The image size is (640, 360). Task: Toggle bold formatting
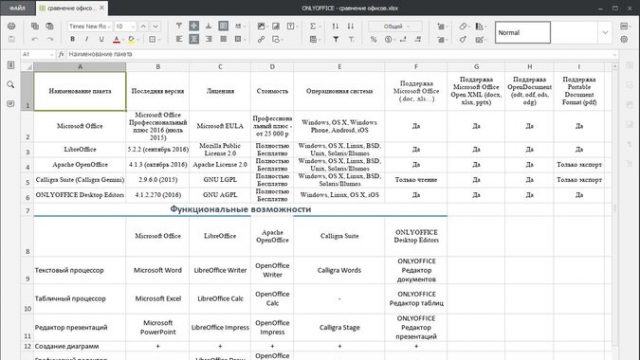coord(72,39)
